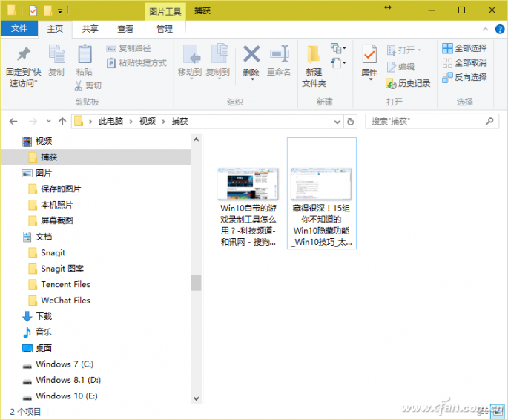Screen dimensions: 508x420
Task: Click the Up one level arrow
Action: click(x=62, y=122)
